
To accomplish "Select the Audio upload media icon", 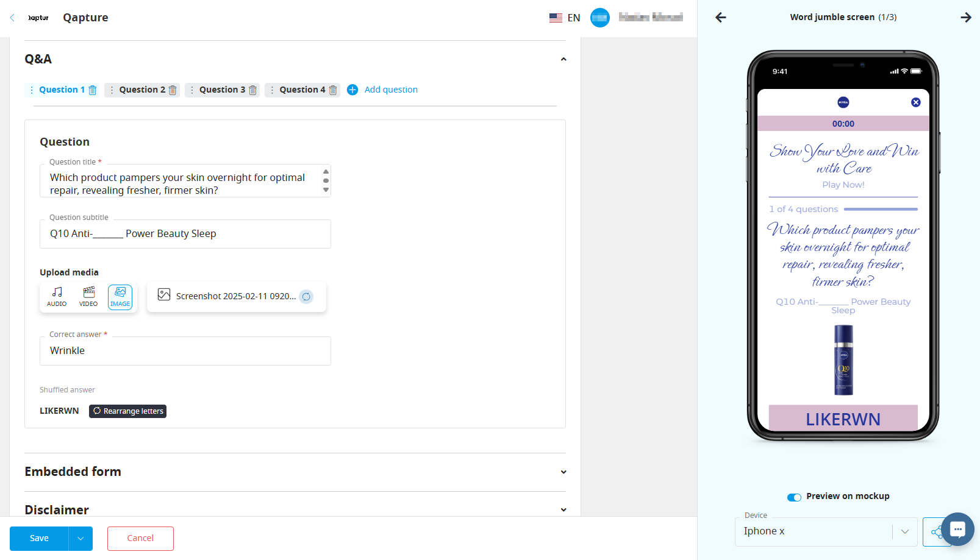I will pos(57,297).
